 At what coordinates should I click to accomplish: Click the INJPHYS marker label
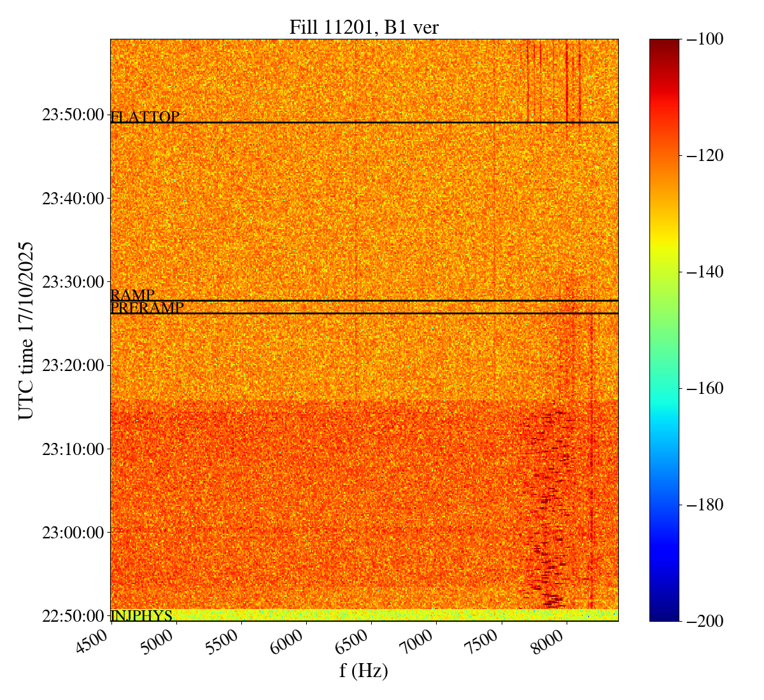click(x=141, y=616)
